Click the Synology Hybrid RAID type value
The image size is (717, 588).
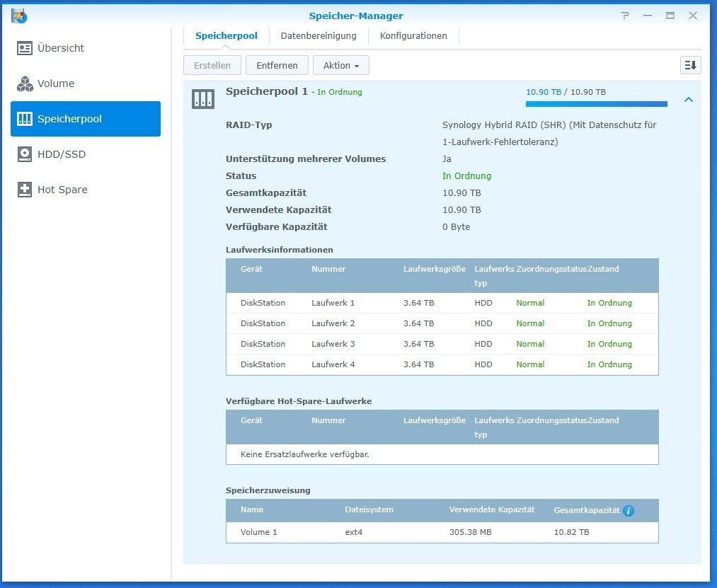(550, 134)
